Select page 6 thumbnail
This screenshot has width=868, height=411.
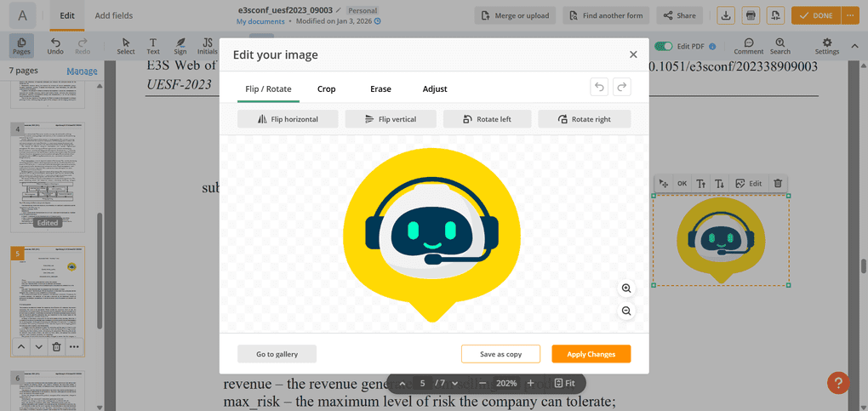[x=48, y=391]
